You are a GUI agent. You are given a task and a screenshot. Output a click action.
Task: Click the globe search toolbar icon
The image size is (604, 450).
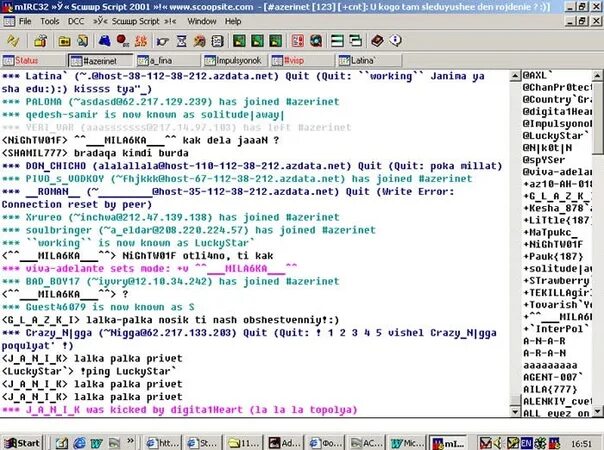tap(316, 40)
